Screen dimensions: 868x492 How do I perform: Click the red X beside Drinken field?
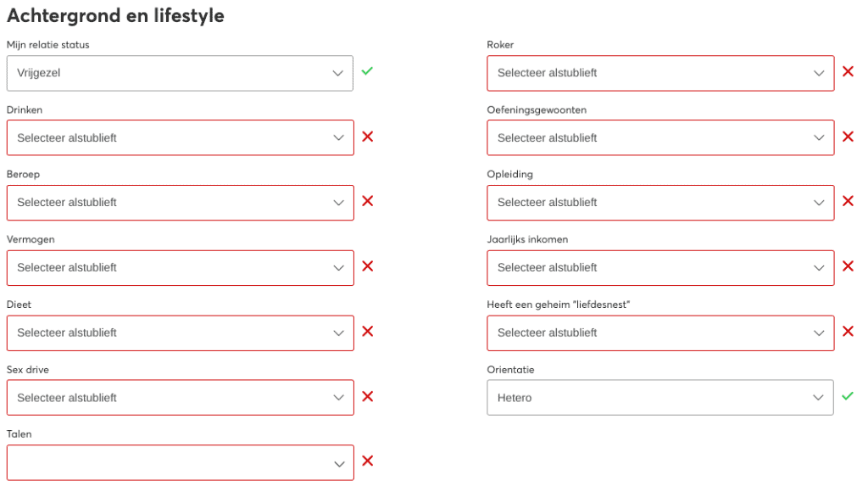point(368,137)
